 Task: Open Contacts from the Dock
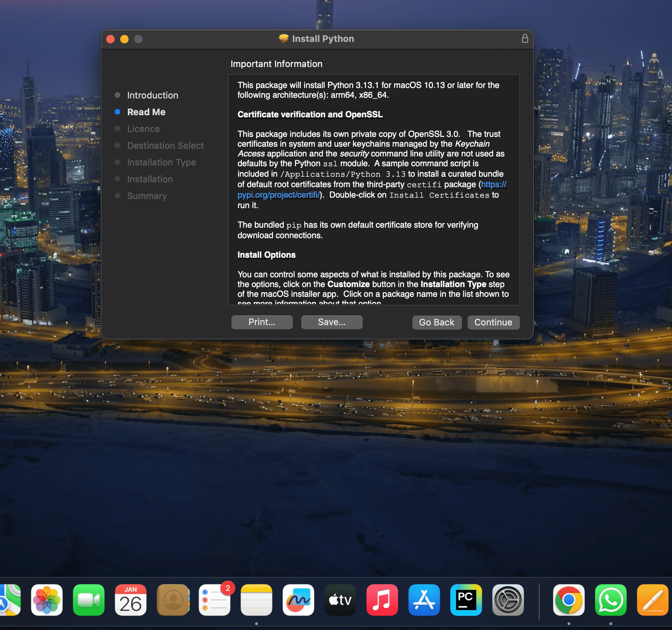point(173,600)
